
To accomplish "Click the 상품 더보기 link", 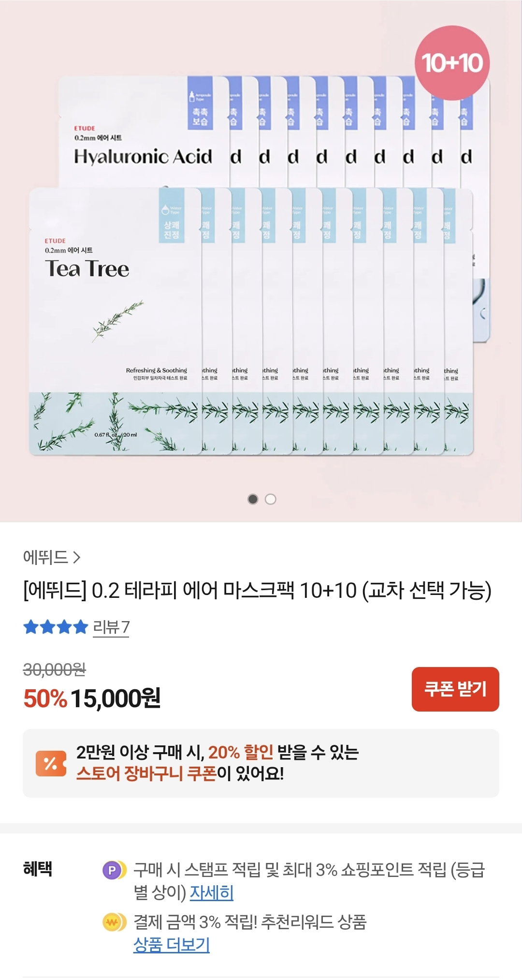I will coord(172,944).
